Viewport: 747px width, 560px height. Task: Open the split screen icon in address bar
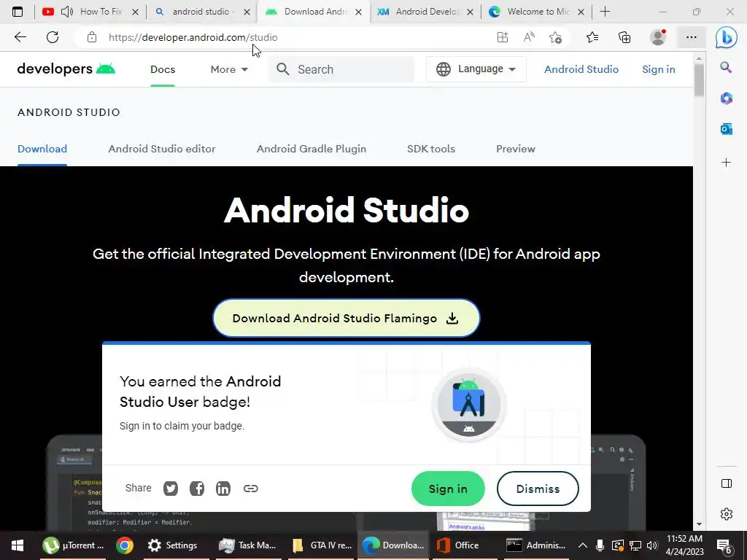click(x=503, y=37)
